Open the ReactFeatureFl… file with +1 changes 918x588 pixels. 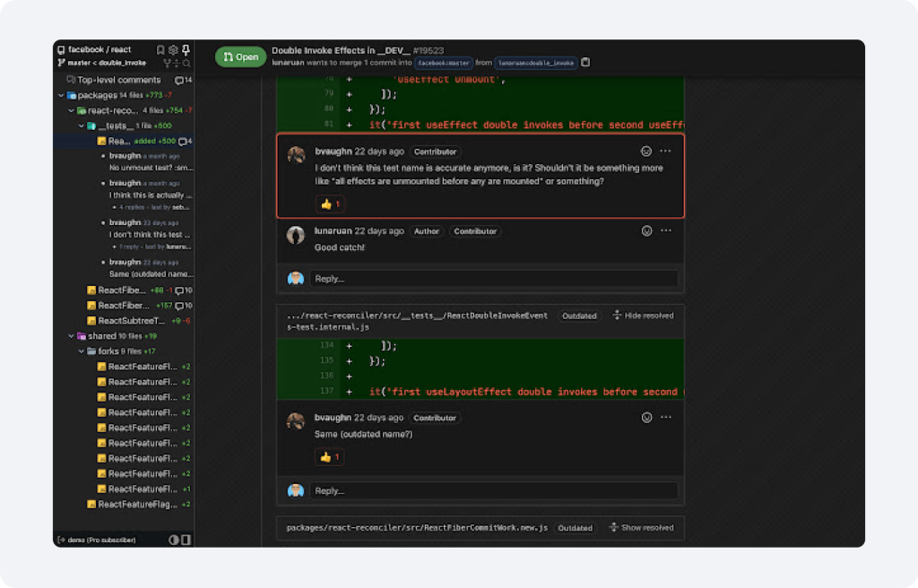pyautogui.click(x=143, y=489)
